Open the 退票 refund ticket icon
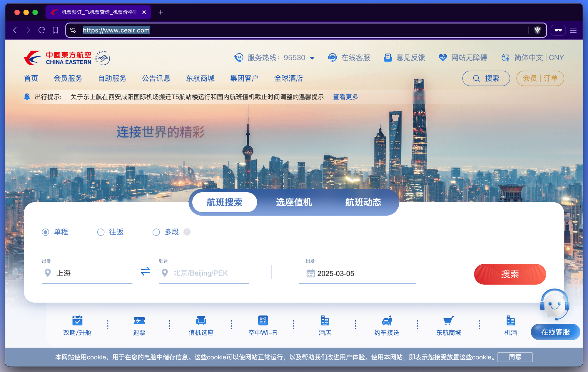The width and height of the screenshot is (588, 372). (x=139, y=321)
